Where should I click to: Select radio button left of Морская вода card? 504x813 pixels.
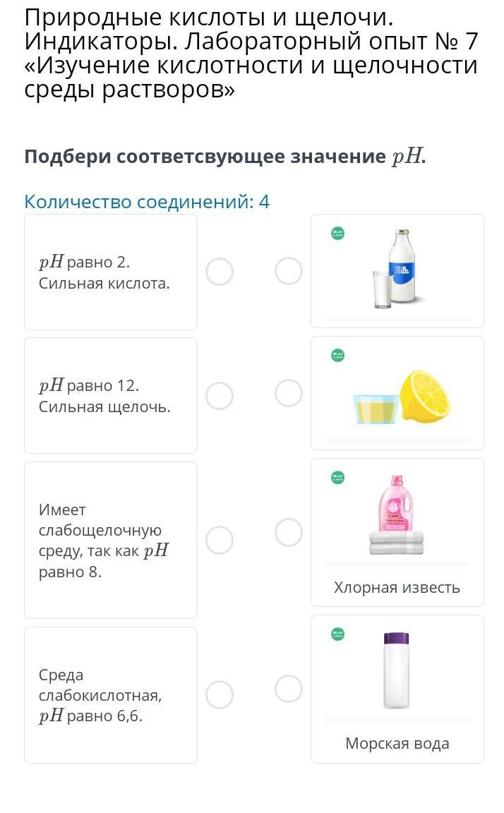coord(289,689)
